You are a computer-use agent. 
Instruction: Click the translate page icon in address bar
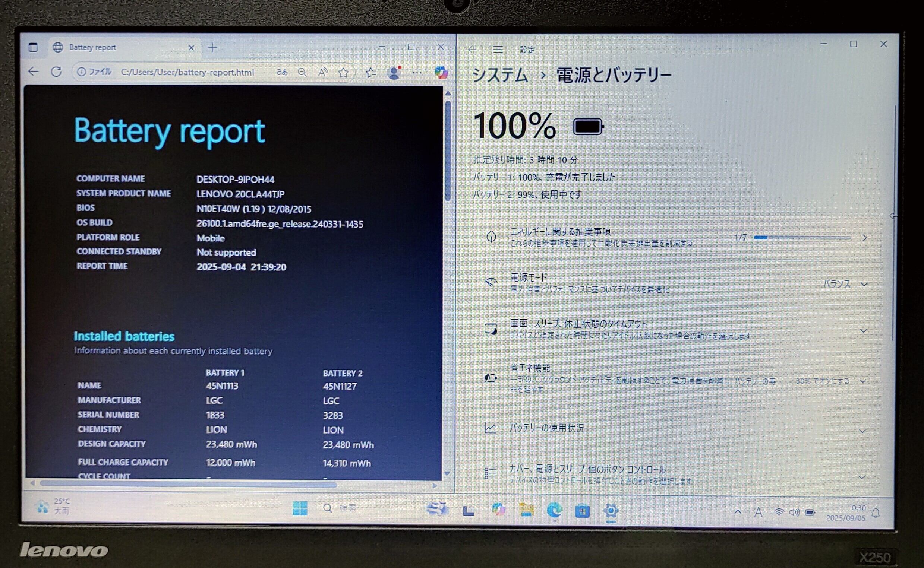point(282,72)
